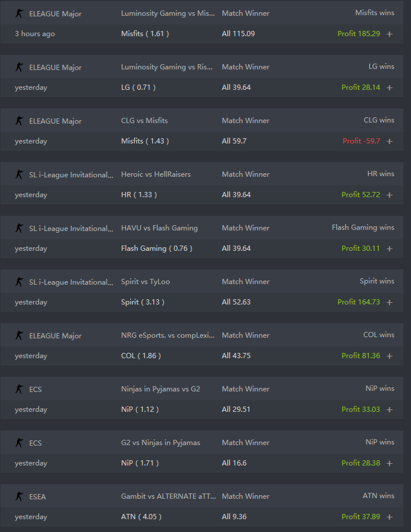Expand the Profit -59.7 bet with plus
The image size is (411, 532).
(389, 141)
